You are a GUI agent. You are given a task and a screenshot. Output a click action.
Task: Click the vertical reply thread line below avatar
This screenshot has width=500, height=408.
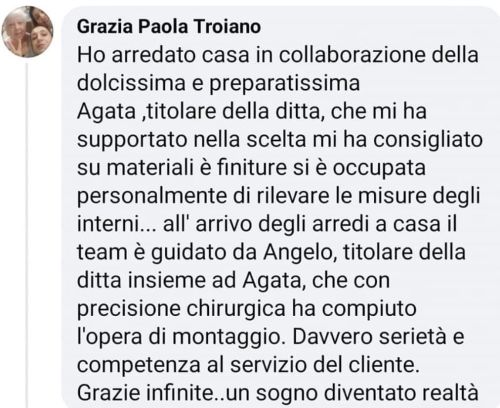click(27, 235)
